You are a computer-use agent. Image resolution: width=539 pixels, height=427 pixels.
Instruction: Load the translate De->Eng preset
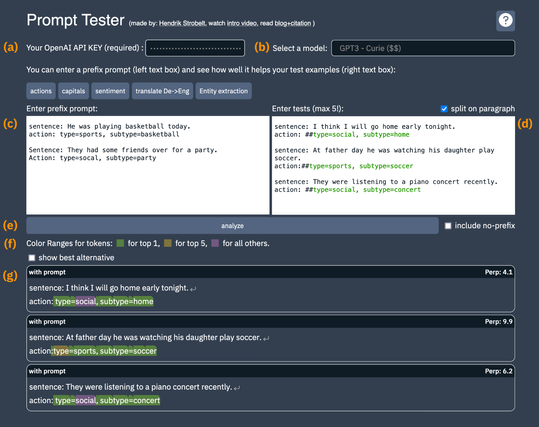pyautogui.click(x=162, y=91)
